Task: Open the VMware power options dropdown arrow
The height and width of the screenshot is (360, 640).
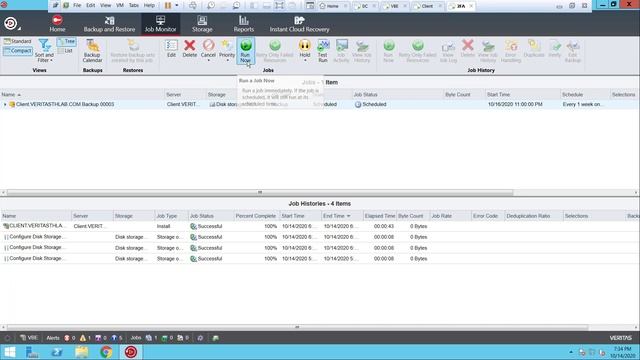Action: click(x=177, y=6)
